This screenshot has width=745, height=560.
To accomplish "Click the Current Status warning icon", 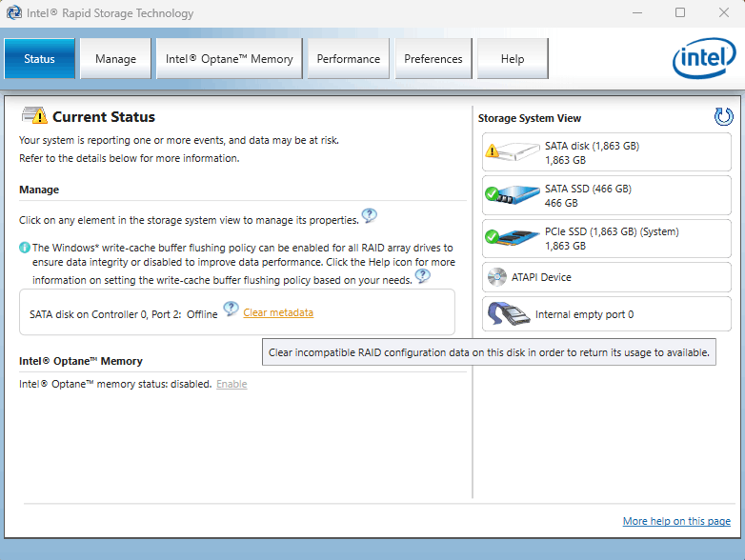I will click(x=34, y=115).
